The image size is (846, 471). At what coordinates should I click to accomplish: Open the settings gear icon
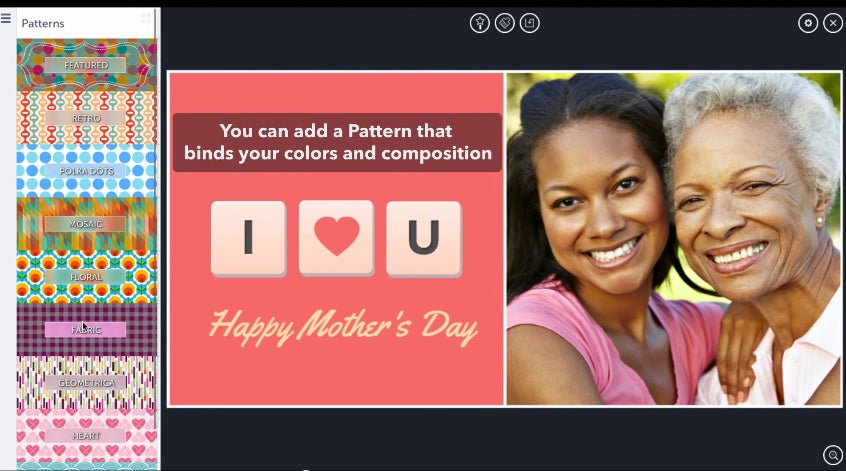tap(808, 23)
